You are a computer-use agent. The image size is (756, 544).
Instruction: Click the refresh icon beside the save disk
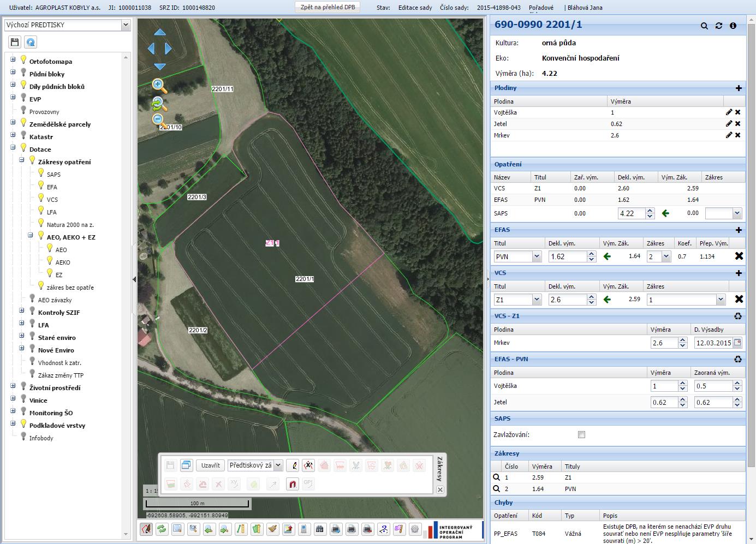31,42
